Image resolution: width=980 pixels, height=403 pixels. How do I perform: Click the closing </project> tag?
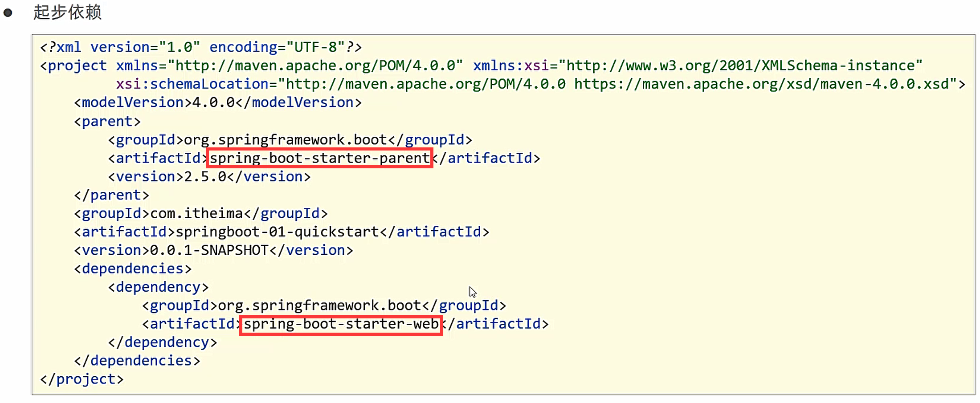pos(82,379)
